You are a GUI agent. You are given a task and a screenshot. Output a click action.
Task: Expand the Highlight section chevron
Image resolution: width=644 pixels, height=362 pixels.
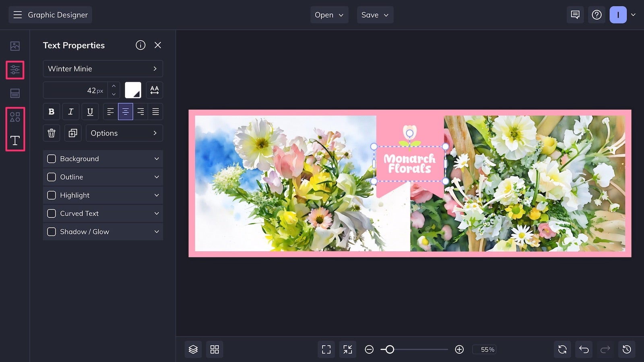[157, 195]
